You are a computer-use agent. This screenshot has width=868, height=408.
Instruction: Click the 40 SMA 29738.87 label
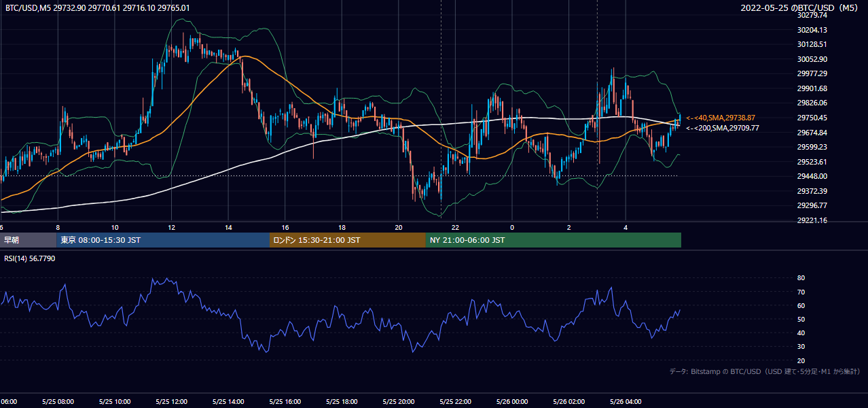coord(721,118)
